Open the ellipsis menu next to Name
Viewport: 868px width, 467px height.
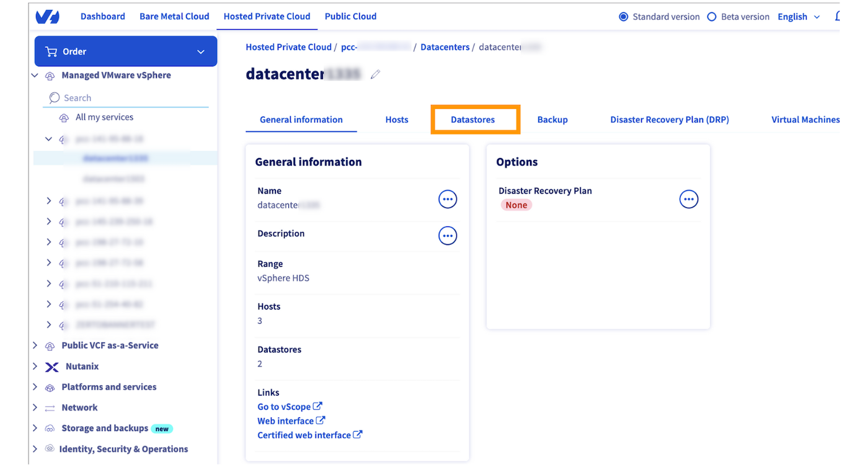pyautogui.click(x=448, y=198)
